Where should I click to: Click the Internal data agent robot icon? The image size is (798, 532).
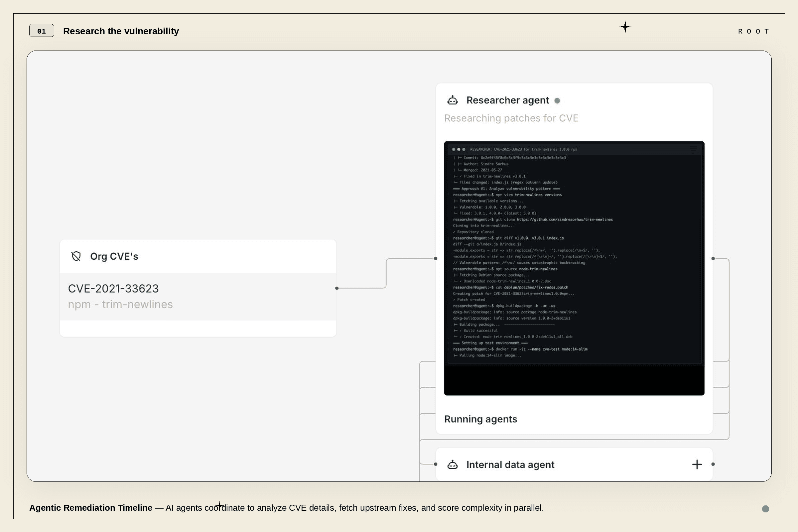(452, 465)
